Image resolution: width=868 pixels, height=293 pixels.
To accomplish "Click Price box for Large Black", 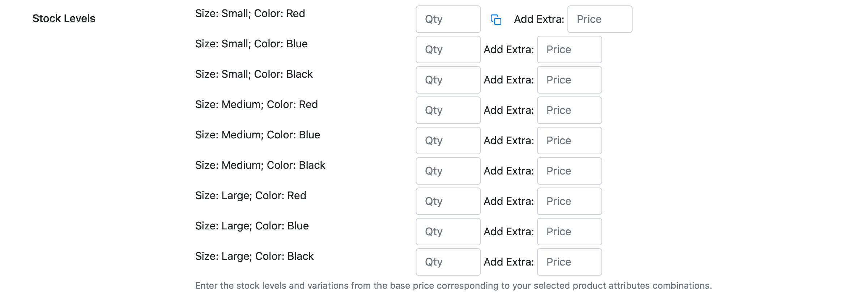I will (x=569, y=262).
